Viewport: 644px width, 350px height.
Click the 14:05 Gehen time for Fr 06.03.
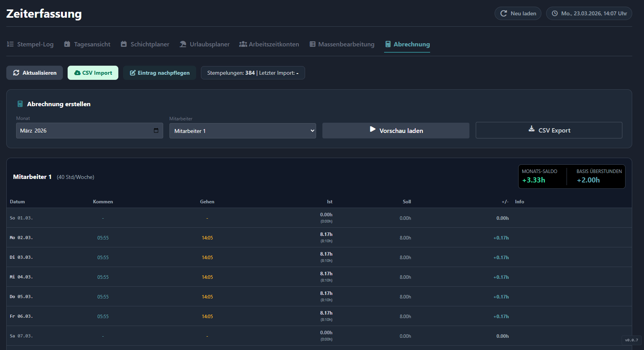(207, 317)
